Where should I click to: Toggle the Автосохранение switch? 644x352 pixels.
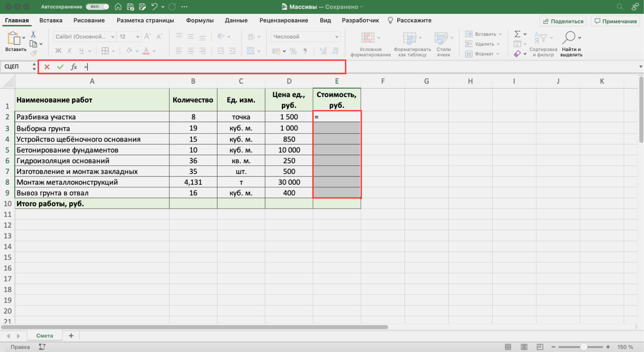click(97, 7)
